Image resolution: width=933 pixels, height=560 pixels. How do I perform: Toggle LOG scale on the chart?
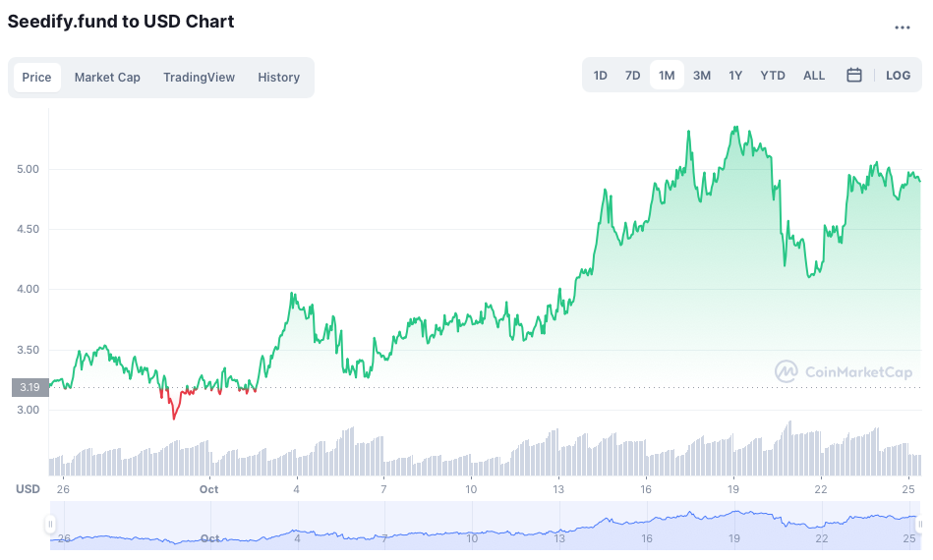tap(898, 76)
